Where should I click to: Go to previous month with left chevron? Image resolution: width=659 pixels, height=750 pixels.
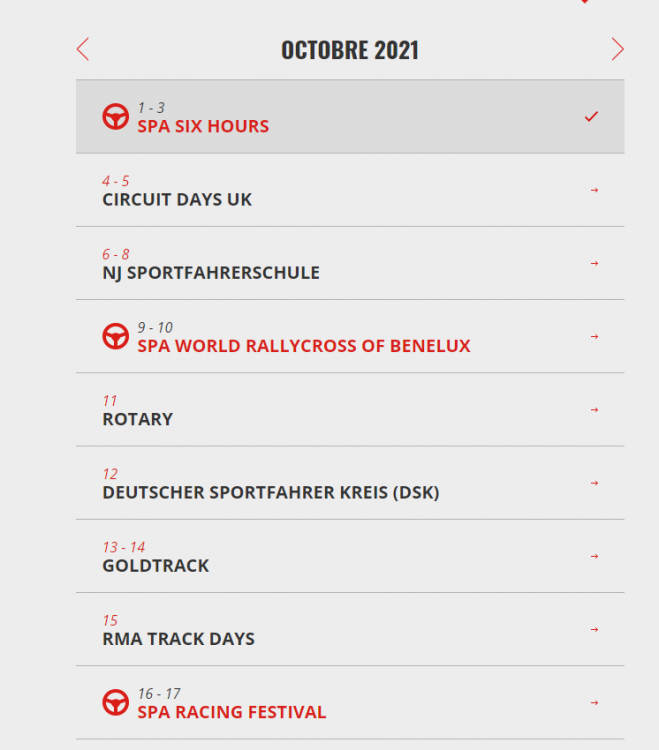point(83,49)
